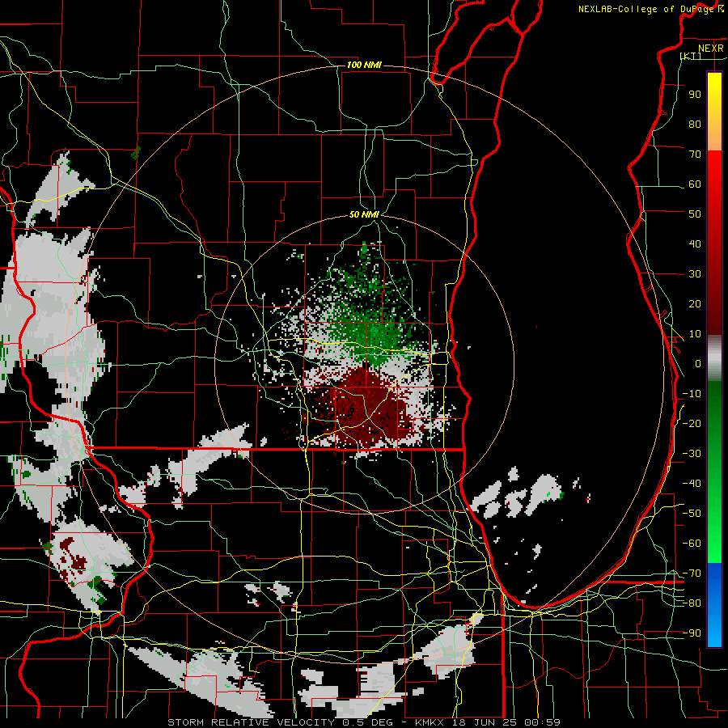This screenshot has width=728, height=728.
Task: Select the 0 knot scale label
Action: point(698,364)
